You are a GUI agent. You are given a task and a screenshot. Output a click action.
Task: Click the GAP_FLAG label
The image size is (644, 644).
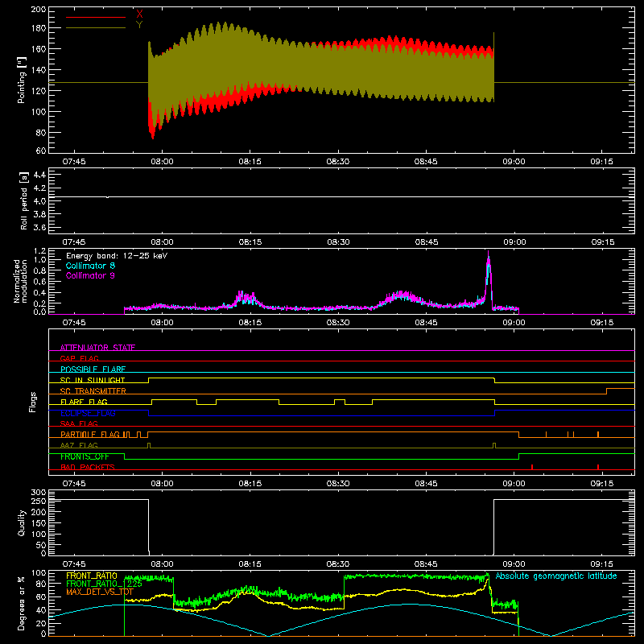click(79, 358)
